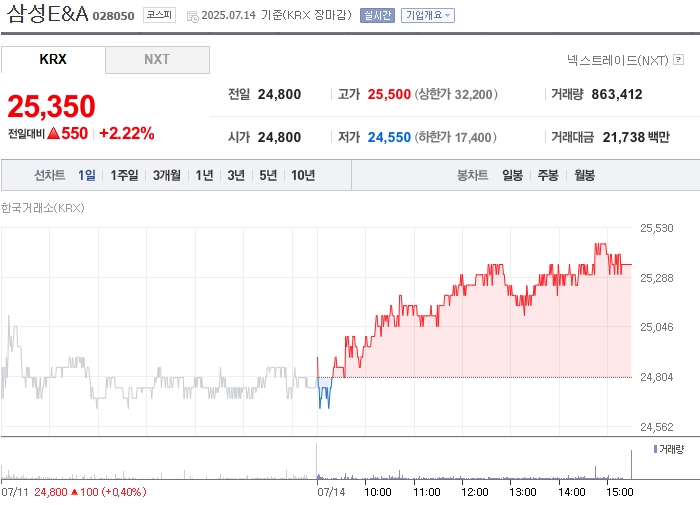Click the 15:00 time axis label
This screenshot has width=700, height=505.
click(620, 492)
